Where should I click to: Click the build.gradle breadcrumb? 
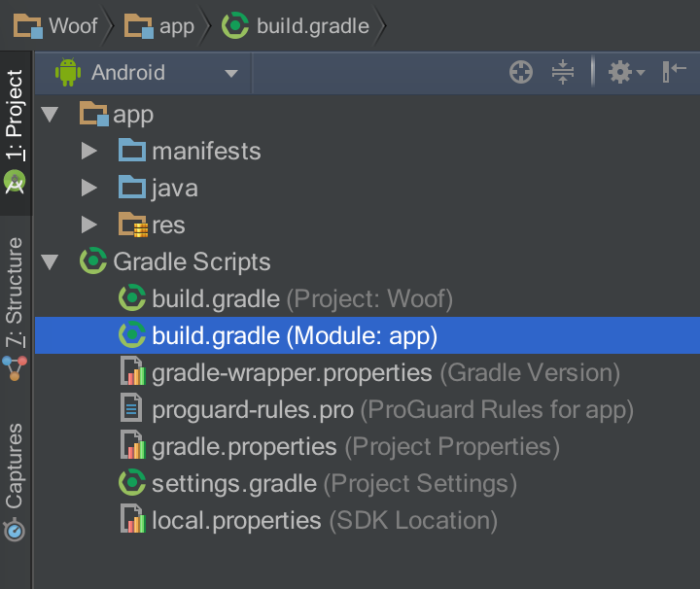[296, 26]
